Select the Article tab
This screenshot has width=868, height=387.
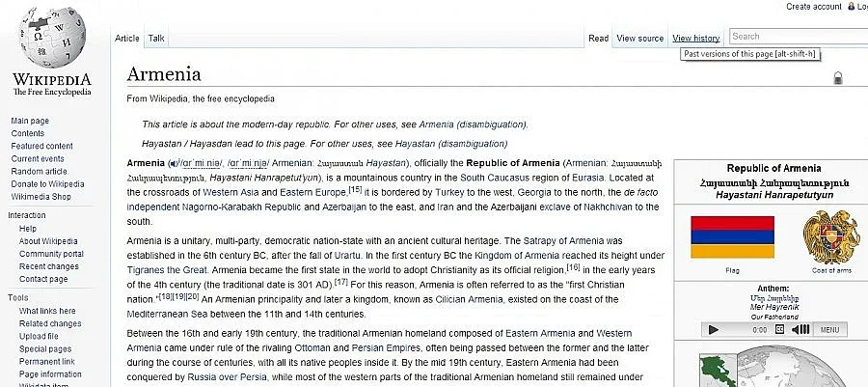pos(127,39)
